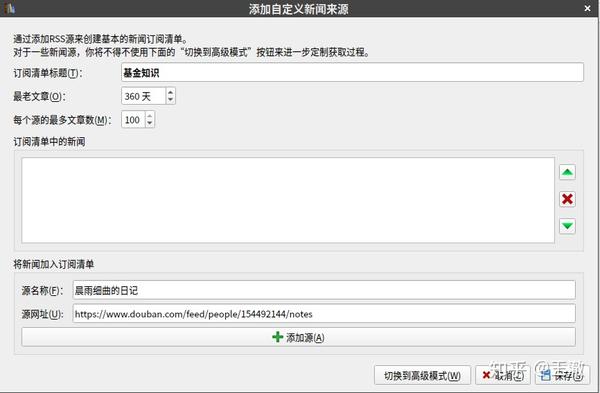Edit the recipe title field 基金知识
This screenshot has height=393, width=600.
click(352, 73)
